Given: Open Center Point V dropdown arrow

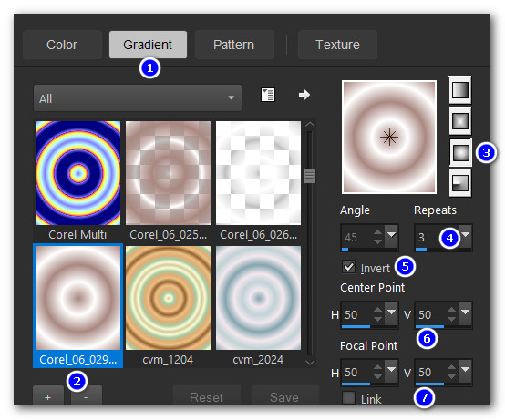Looking at the screenshot, I should coord(466,313).
